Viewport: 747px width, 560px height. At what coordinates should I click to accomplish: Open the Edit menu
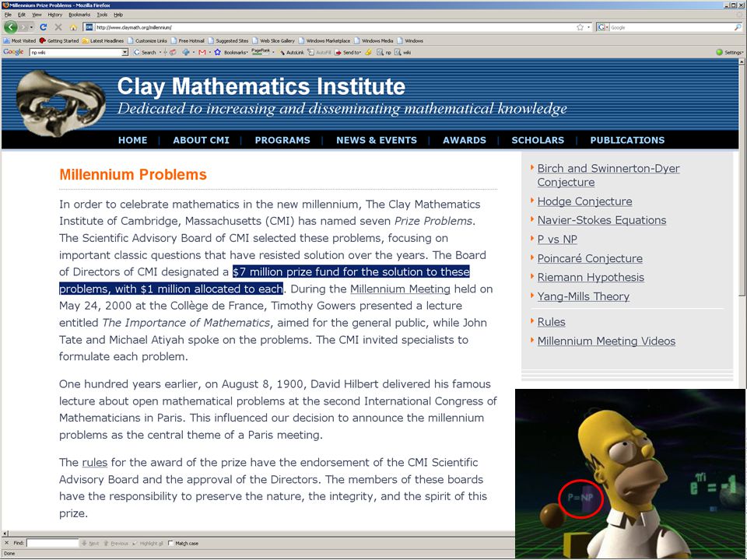22,15
